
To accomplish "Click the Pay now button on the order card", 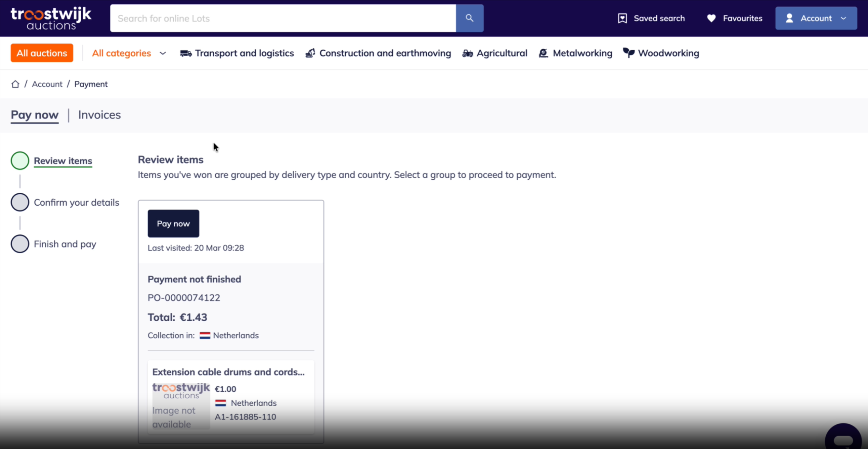I will click(173, 223).
